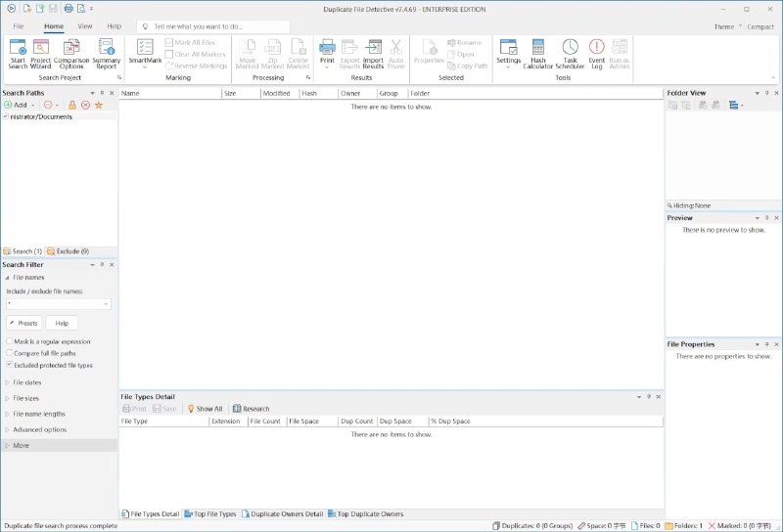783x532 pixels.
Task: Switch to the Exclude (9) tab
Action: [x=68, y=251]
